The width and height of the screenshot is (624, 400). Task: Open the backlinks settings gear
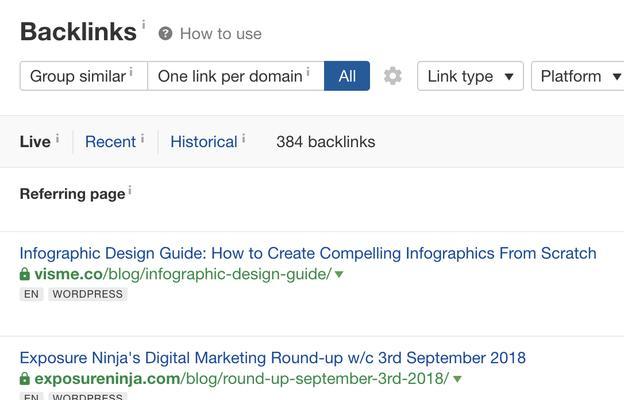click(392, 76)
